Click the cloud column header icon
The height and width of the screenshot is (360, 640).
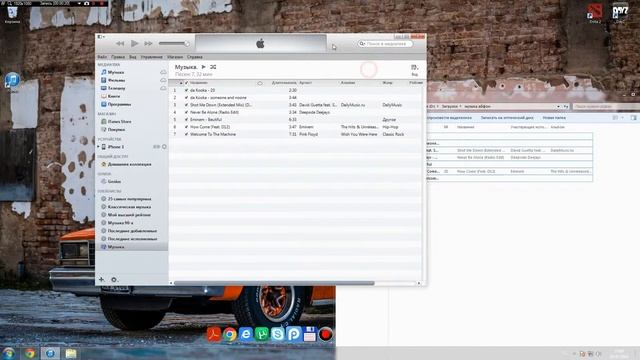click(x=260, y=83)
